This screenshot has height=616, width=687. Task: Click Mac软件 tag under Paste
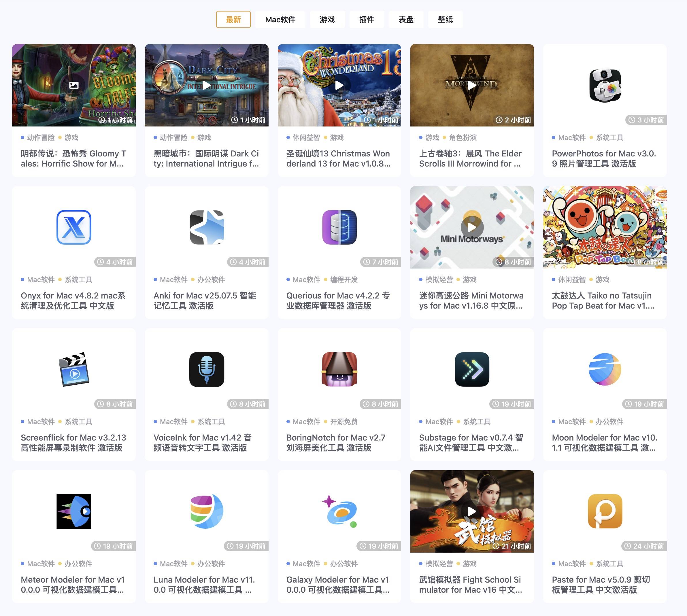[x=572, y=564]
